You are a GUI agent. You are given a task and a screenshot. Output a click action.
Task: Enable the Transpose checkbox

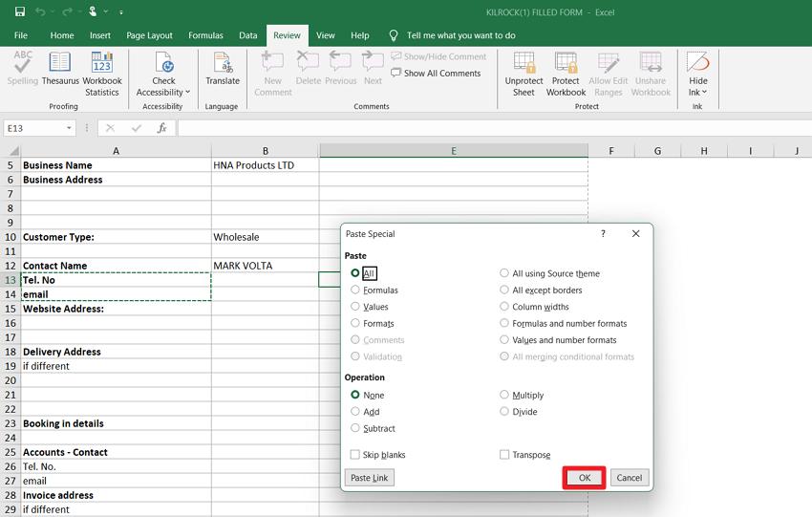tap(503, 454)
